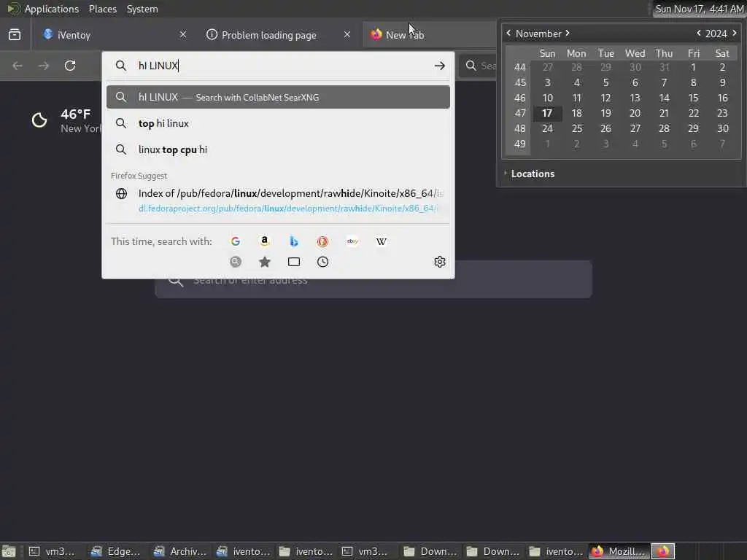Viewport: 747px width, 560px height.
Task: Search with Wikipedia icon
Action: tap(381, 241)
